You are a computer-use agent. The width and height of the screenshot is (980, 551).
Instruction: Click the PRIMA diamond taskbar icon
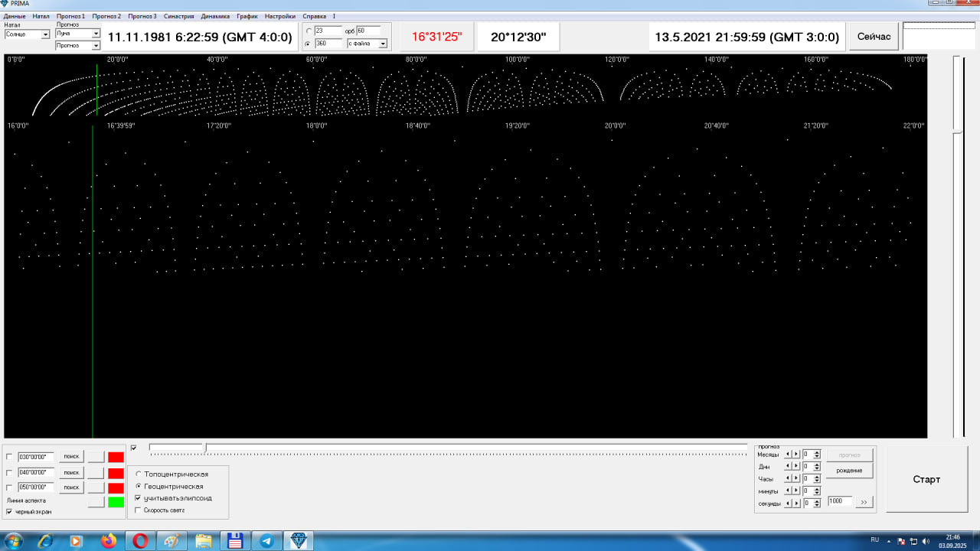[x=299, y=541]
